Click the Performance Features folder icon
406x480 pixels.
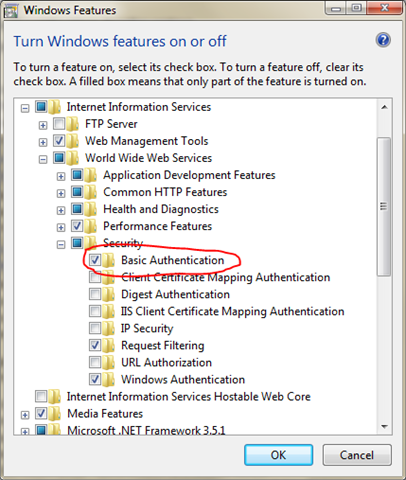pos(90,226)
